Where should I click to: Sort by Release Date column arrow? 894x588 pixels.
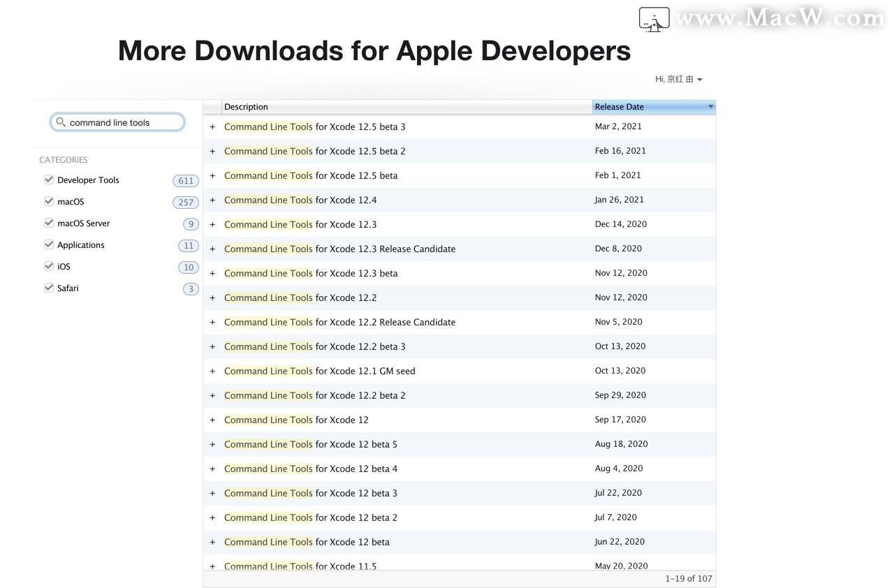coord(710,107)
